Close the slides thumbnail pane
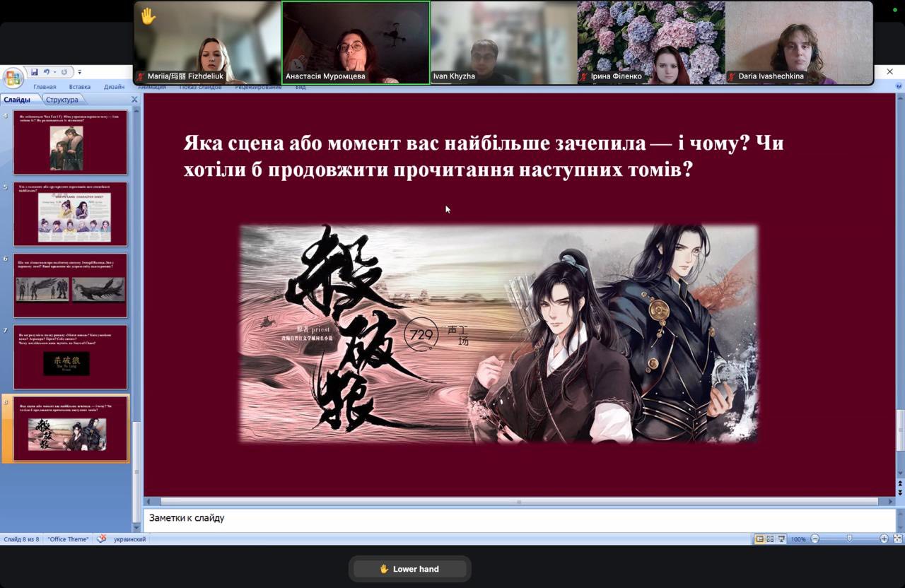Screen dimensions: 905x588 point(134,100)
